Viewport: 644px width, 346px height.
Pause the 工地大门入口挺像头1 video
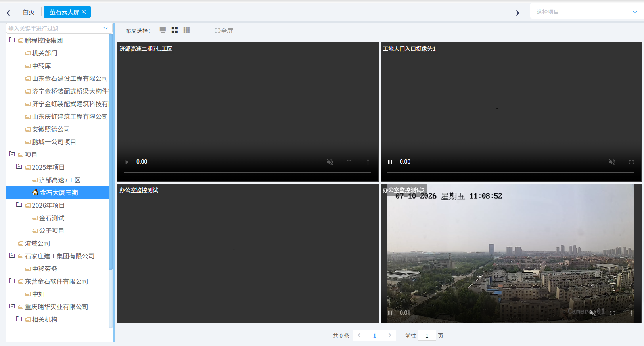pyautogui.click(x=390, y=162)
